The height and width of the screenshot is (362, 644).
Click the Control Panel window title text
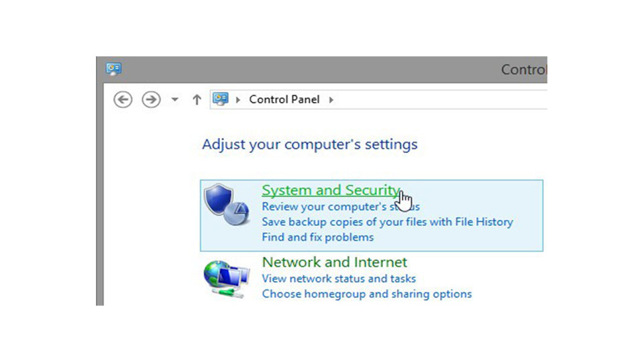524,70
